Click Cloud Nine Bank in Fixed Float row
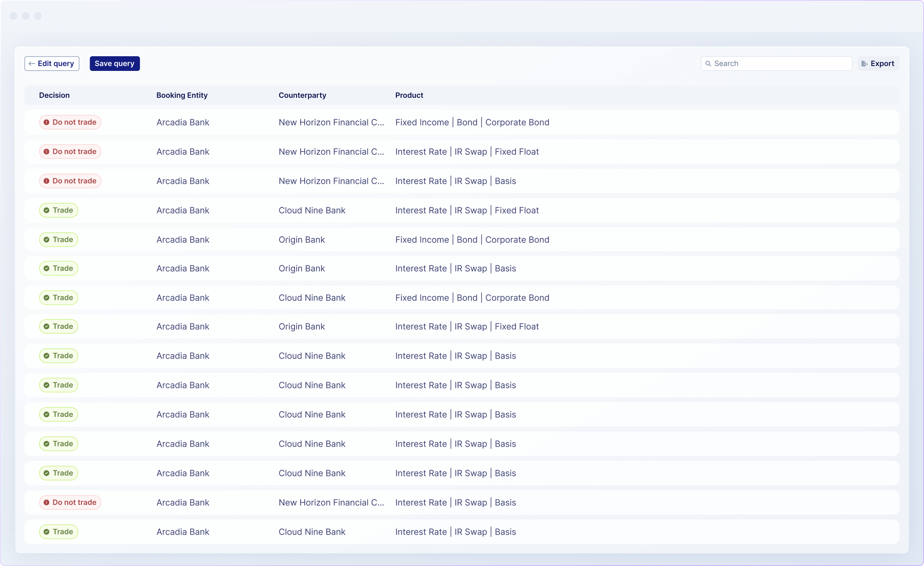The height and width of the screenshot is (566, 924). click(312, 210)
